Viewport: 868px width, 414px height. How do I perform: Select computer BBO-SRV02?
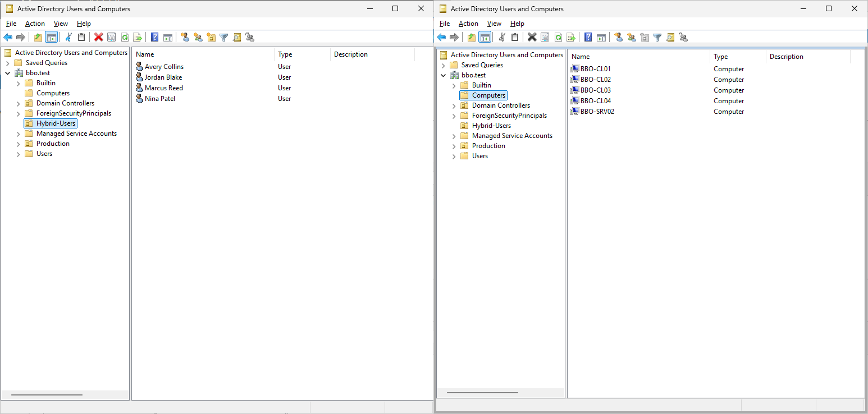click(597, 112)
